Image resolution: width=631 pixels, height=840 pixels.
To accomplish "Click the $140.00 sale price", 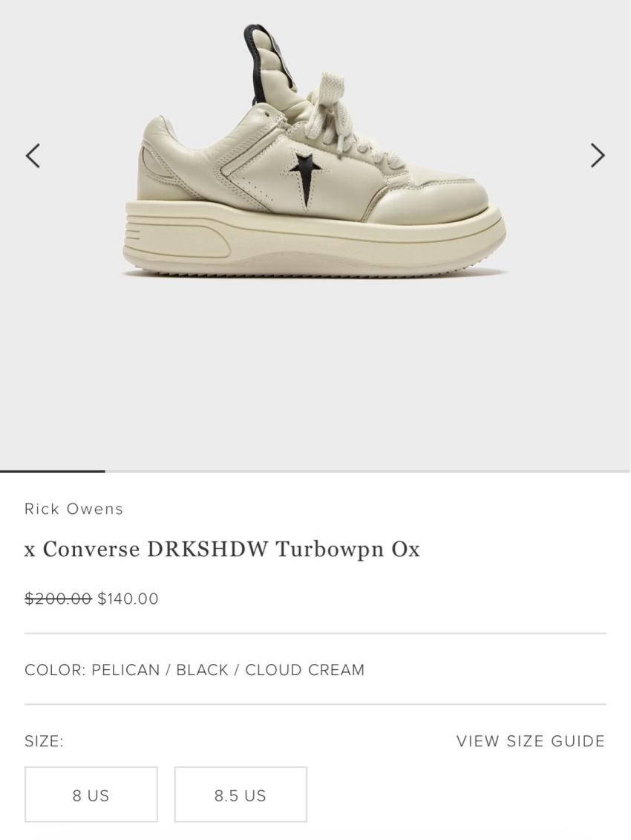I will tap(128, 599).
